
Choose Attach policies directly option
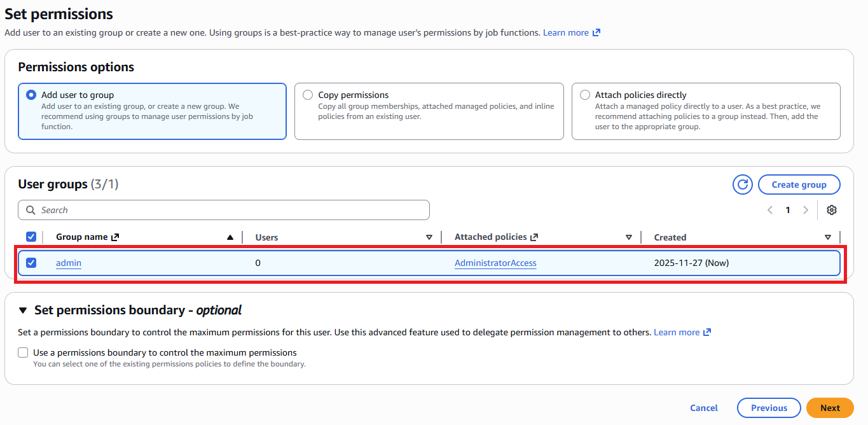[x=585, y=95]
